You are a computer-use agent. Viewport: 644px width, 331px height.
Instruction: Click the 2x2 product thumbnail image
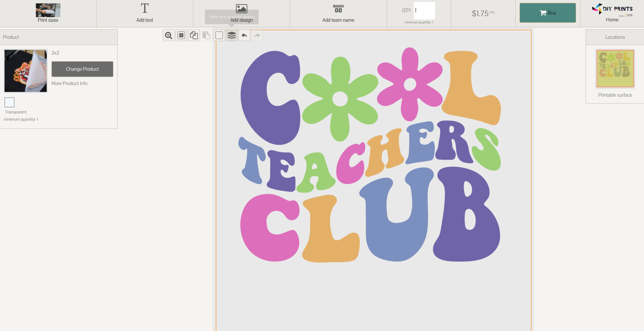pyautogui.click(x=26, y=71)
